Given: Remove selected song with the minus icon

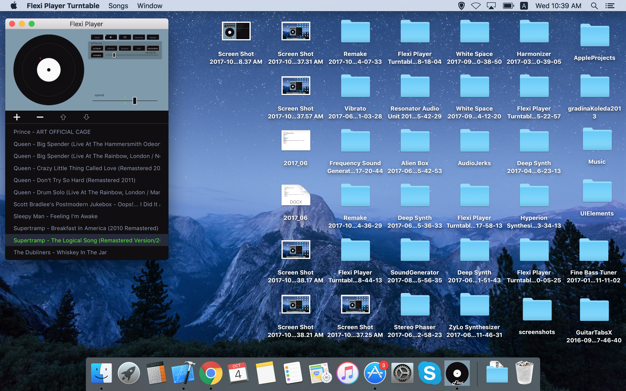Looking at the screenshot, I should [40, 117].
